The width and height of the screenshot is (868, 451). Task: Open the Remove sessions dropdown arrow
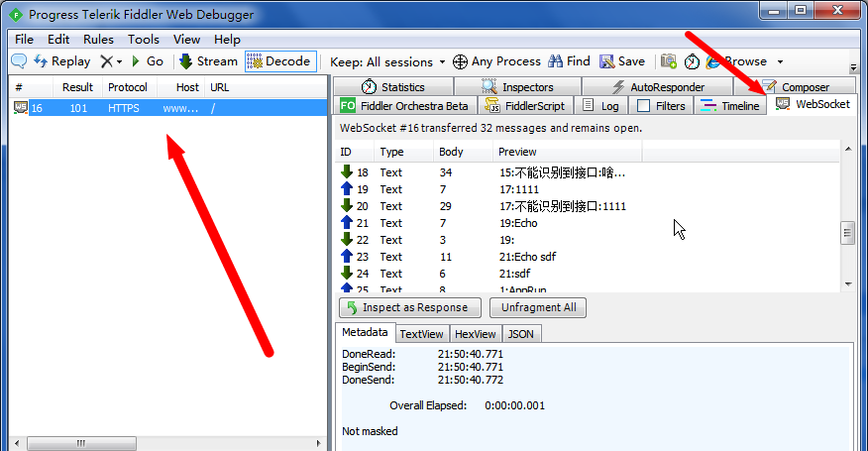coord(119,62)
